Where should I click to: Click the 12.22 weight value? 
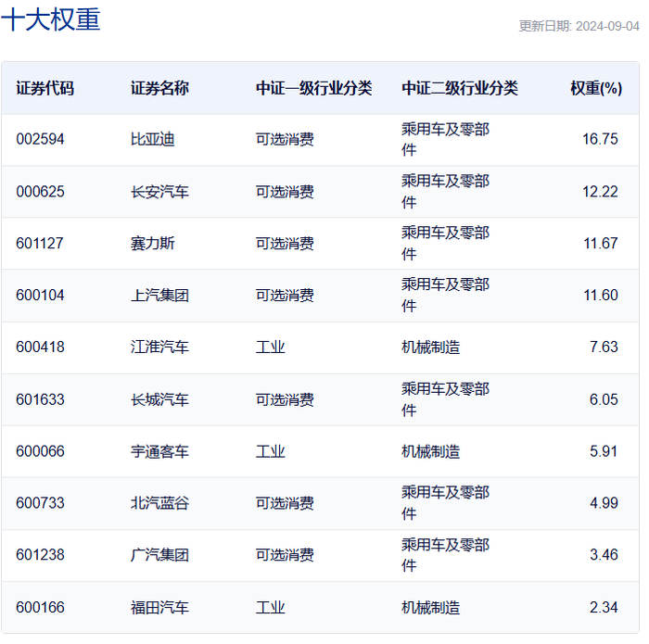click(600, 192)
